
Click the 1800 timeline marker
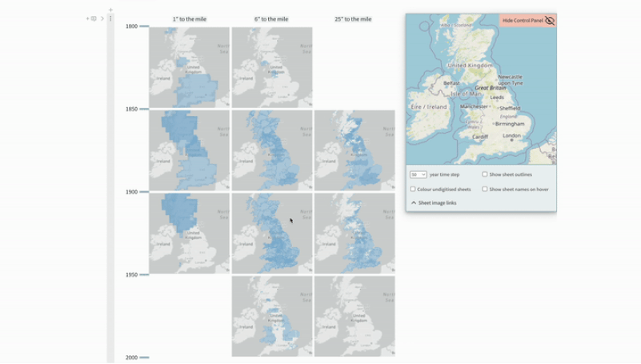pyautogui.click(x=144, y=26)
